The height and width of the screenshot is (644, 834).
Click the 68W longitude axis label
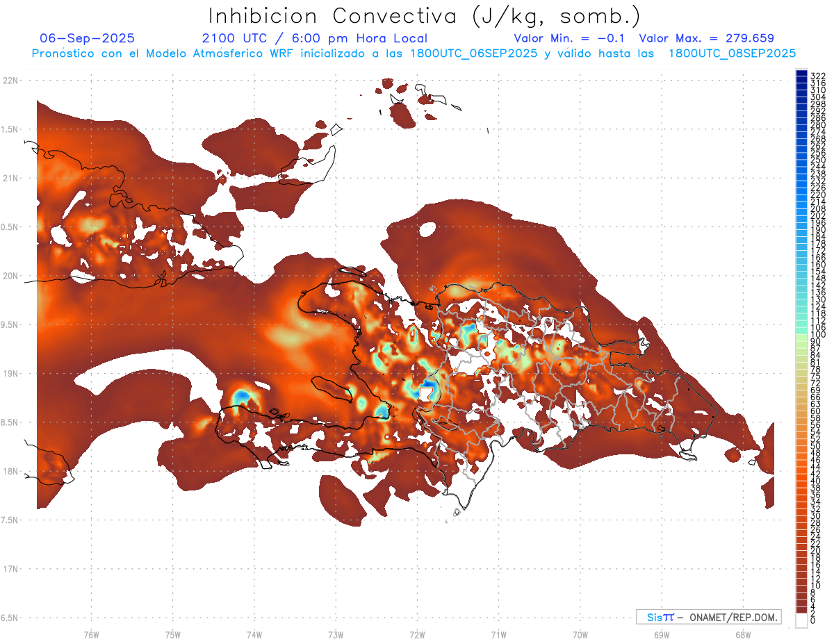click(742, 635)
